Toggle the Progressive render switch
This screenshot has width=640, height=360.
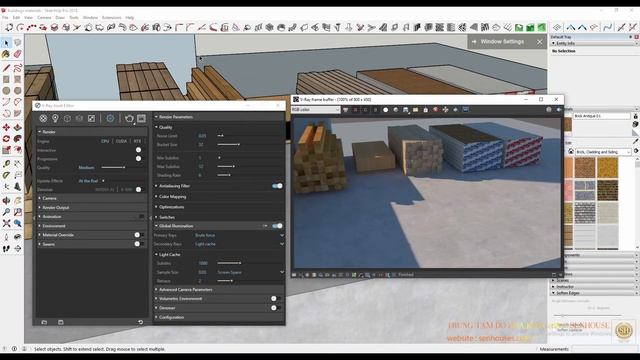[138, 158]
